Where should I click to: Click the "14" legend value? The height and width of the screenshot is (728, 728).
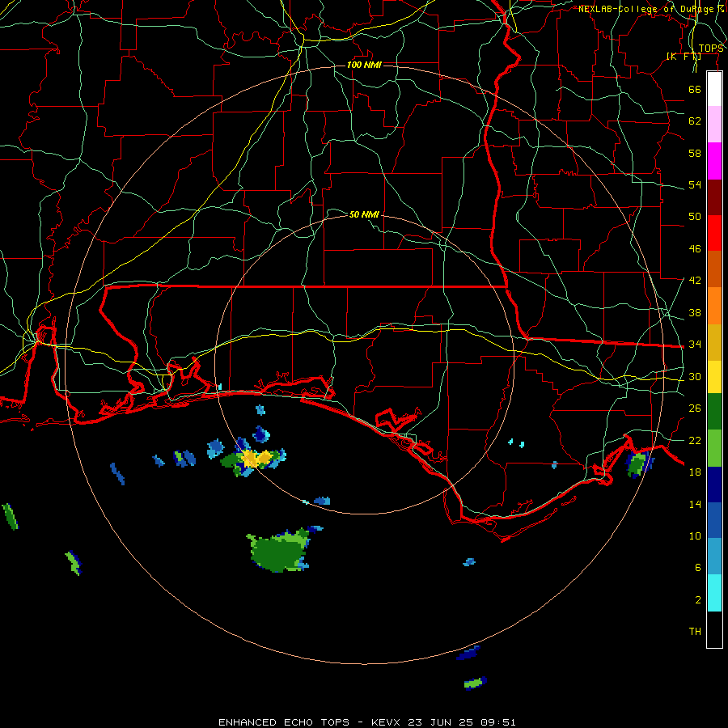[695, 504]
